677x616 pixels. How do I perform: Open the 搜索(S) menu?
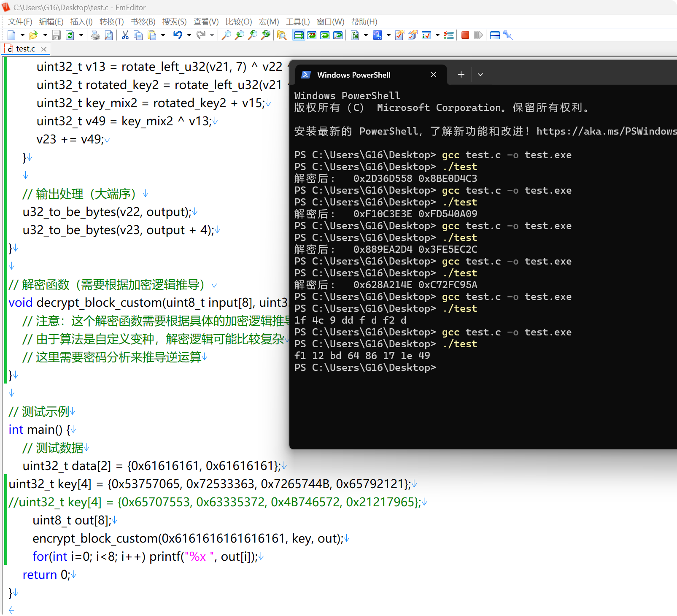coord(174,22)
